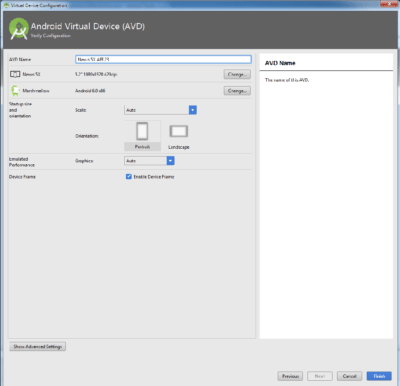The height and width of the screenshot is (386, 400).
Task: Change the Nexus device hardware profile
Action: [237, 74]
